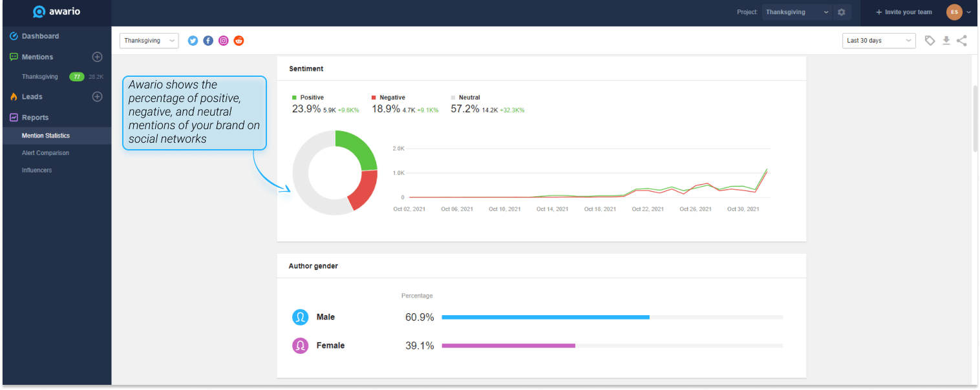
Task: Filter by Instagram source
Action: point(224,41)
